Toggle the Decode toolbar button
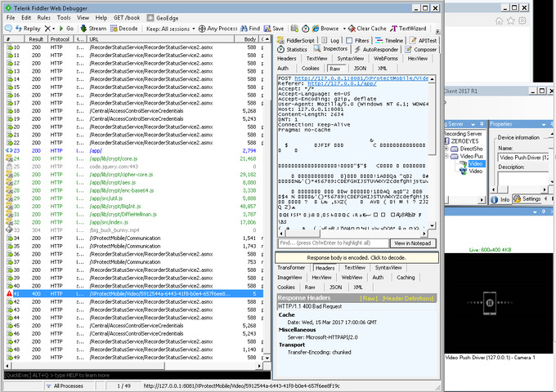Viewport: 556px width, 392px height. pos(124,28)
